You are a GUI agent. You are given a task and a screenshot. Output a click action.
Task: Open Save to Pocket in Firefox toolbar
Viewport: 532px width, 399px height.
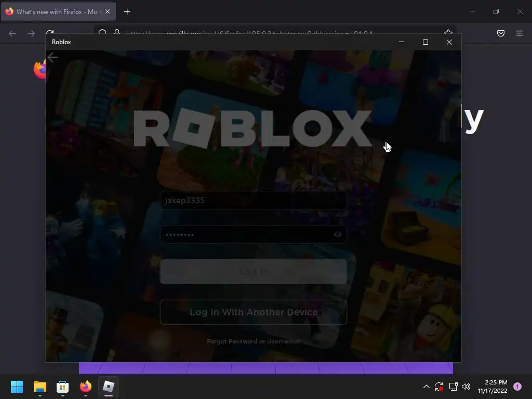pyautogui.click(x=500, y=33)
